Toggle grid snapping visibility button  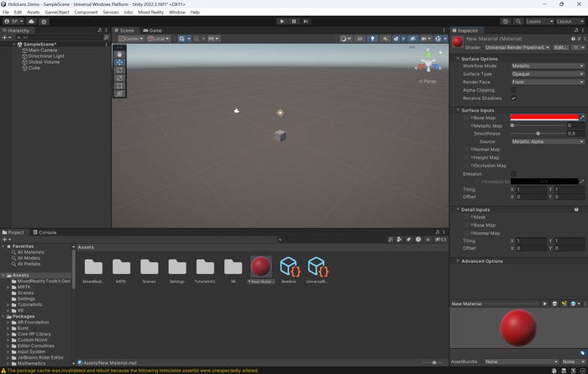pos(181,39)
